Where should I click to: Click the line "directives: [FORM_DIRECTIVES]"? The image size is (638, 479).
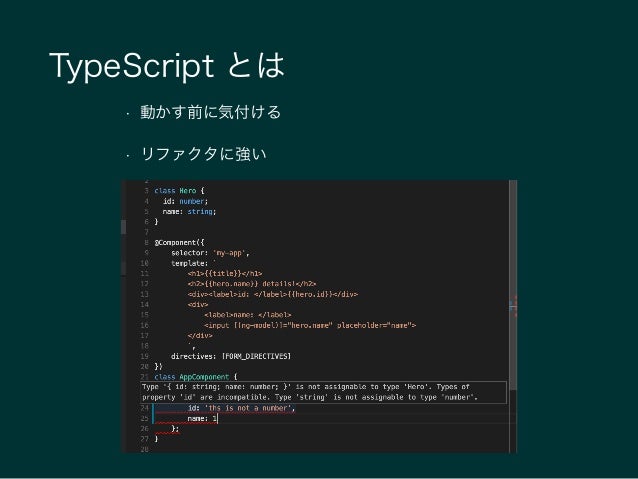[231, 356]
